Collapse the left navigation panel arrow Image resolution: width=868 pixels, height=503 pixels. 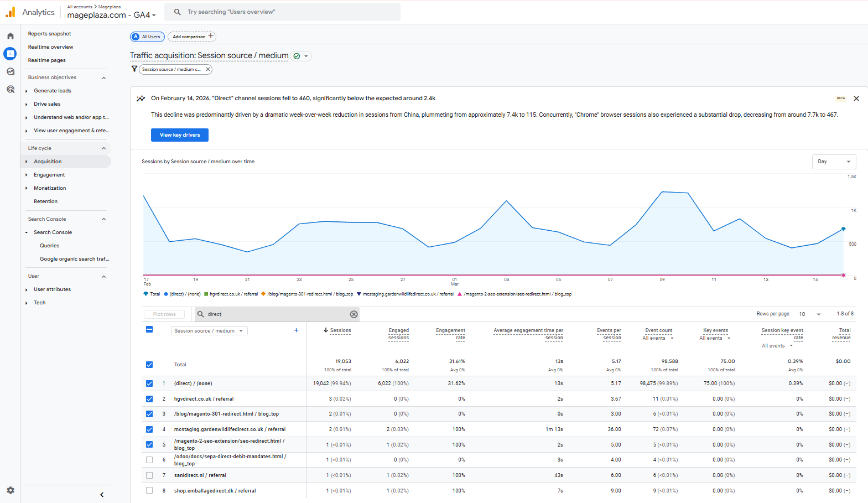(102, 495)
